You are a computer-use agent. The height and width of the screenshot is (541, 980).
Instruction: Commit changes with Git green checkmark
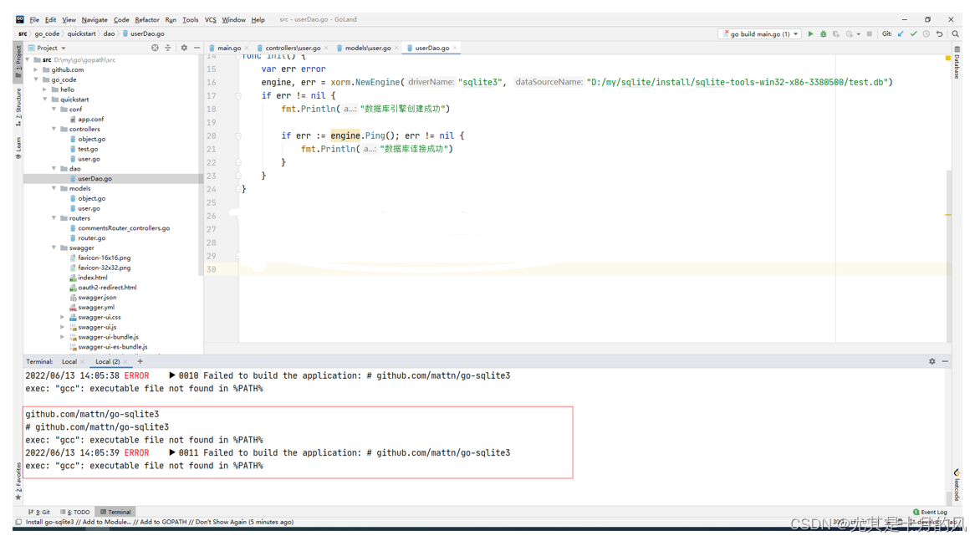pos(914,33)
